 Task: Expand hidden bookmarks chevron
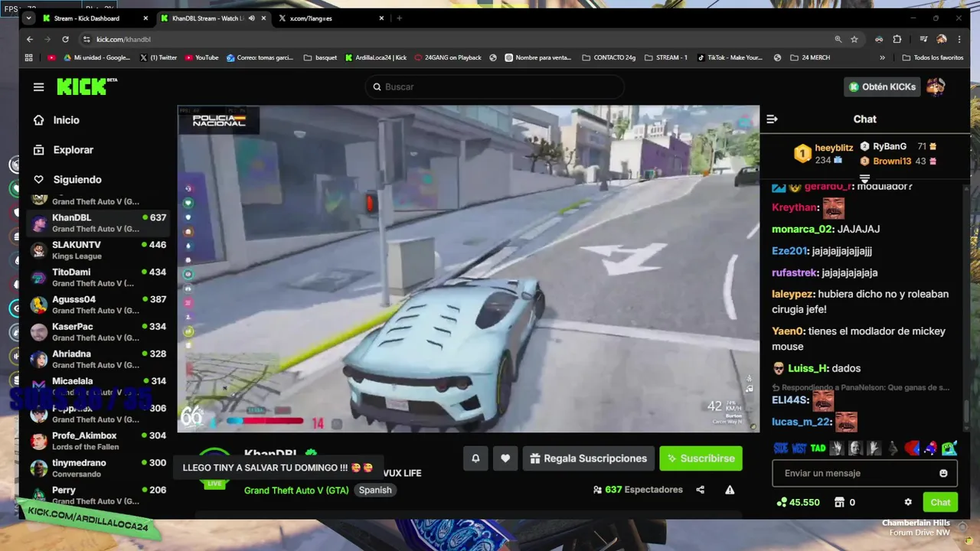pos(882,57)
